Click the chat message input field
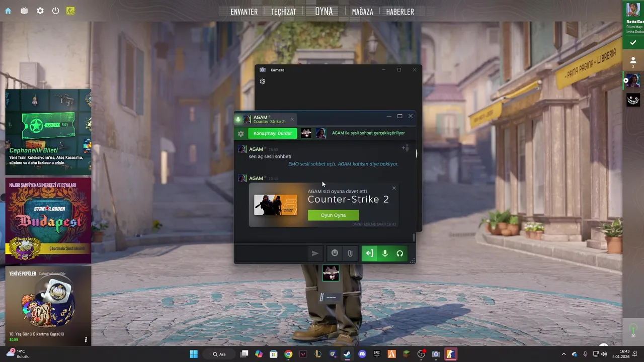Screen dimensions: 644x362 click(x=271, y=253)
